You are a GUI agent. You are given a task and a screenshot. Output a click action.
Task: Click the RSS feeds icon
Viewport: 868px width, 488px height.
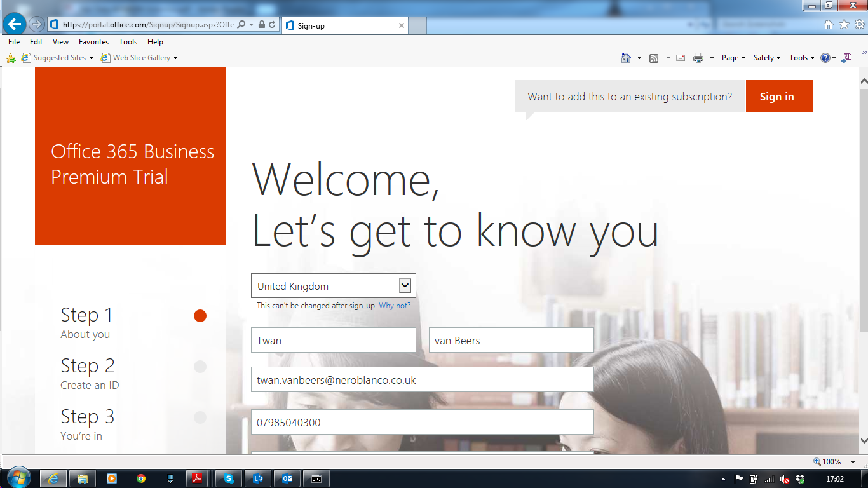[x=654, y=58]
